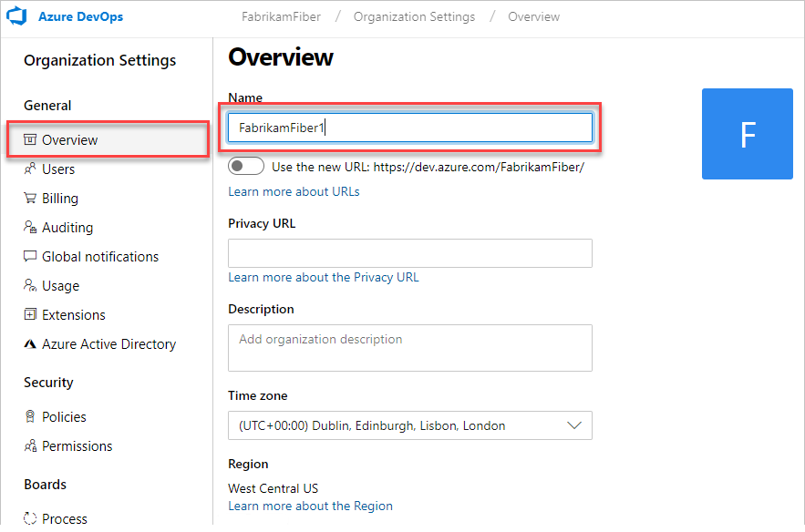
Task: Click the blue F organization avatar
Action: tap(747, 134)
